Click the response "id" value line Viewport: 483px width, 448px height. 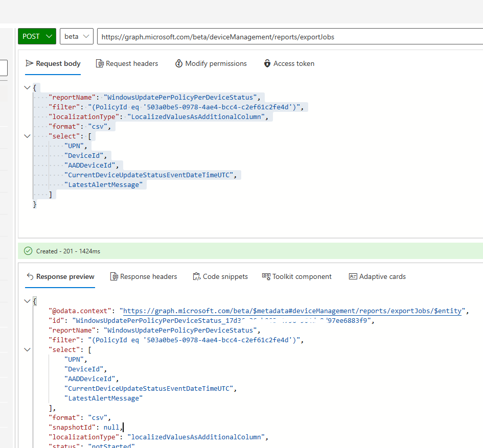211,321
